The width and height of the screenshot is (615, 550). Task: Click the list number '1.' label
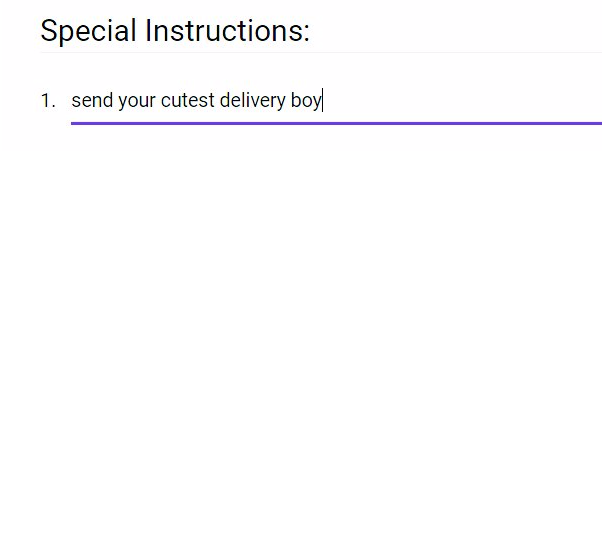tap(48, 101)
